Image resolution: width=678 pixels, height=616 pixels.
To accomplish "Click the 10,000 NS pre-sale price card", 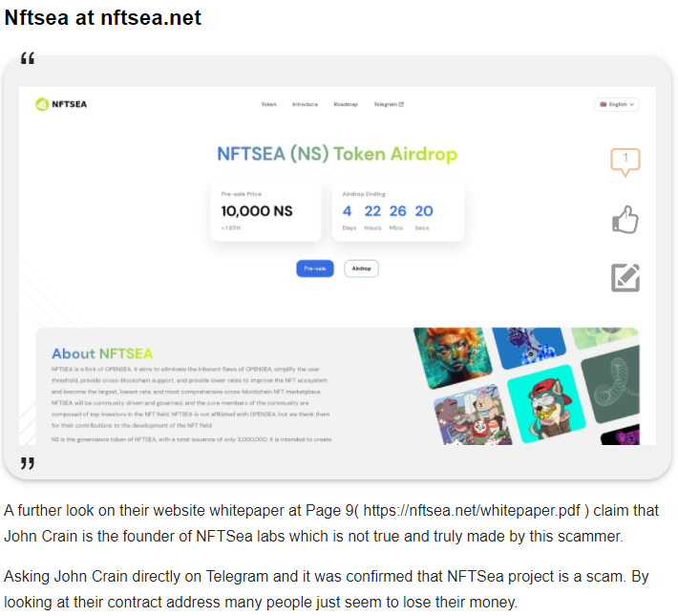I will tap(265, 211).
